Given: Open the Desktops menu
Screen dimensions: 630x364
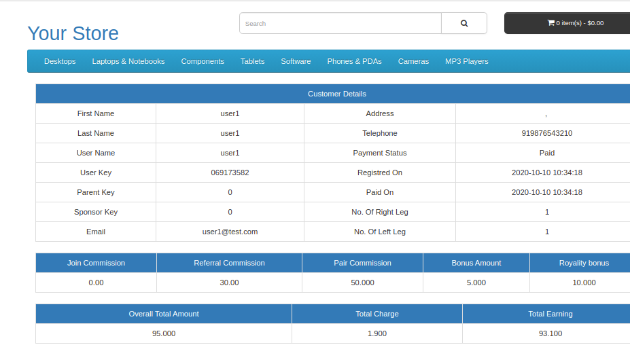Looking at the screenshot, I should (x=60, y=61).
